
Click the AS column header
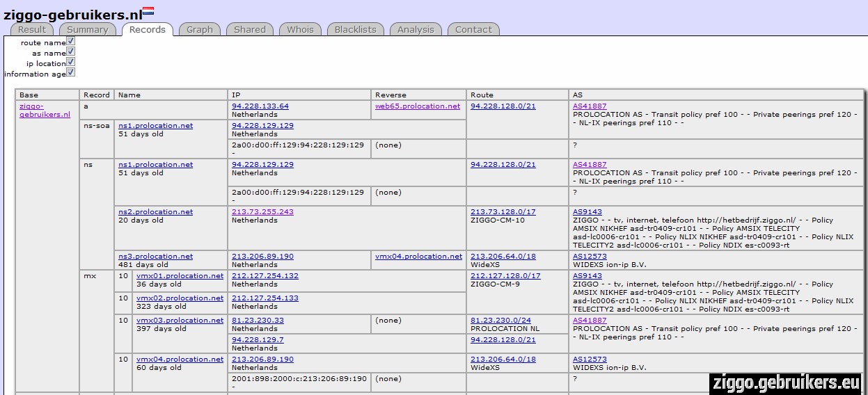pos(716,95)
